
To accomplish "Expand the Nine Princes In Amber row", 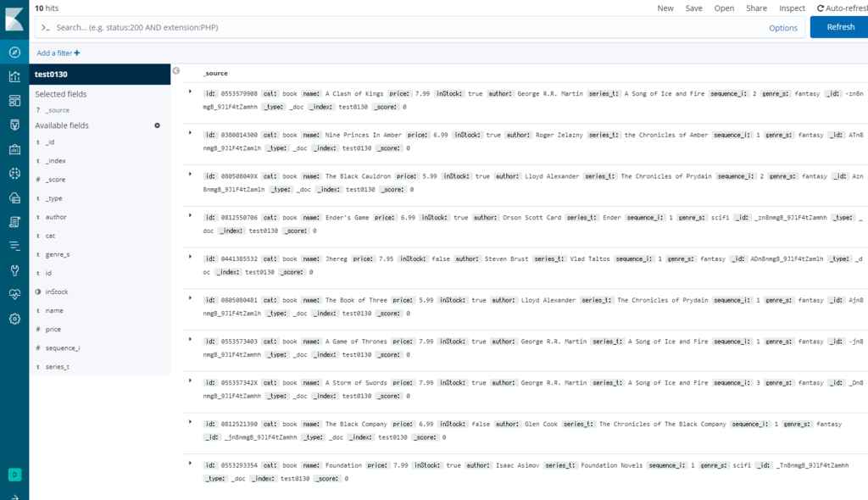I will [x=190, y=133].
